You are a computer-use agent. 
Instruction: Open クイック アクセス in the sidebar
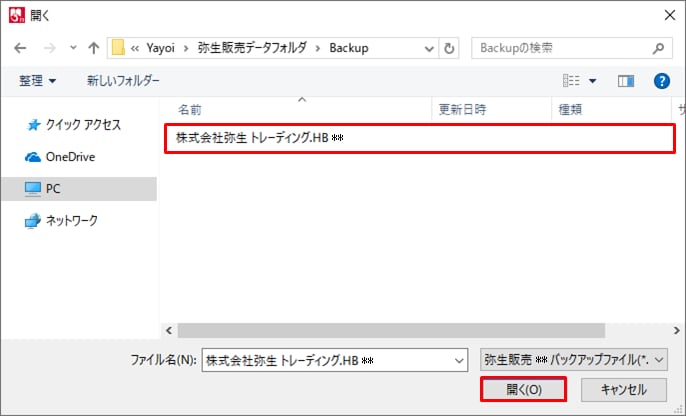[x=74, y=125]
